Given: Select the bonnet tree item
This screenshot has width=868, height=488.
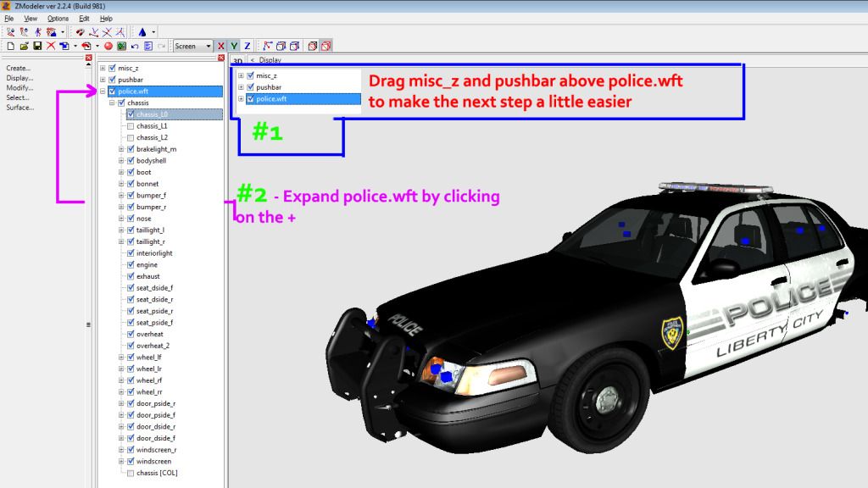Looking at the screenshot, I should pos(147,184).
